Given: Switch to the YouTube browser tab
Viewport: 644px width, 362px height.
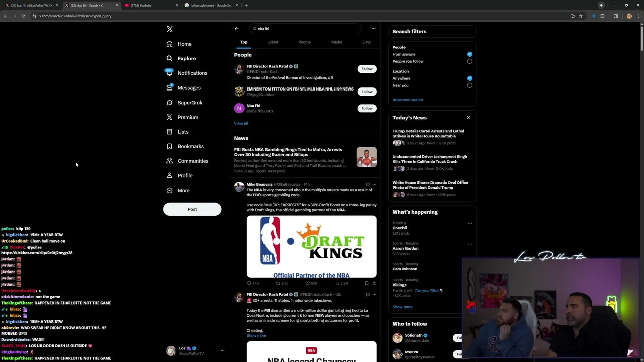Looking at the screenshot, I should 151,5.
